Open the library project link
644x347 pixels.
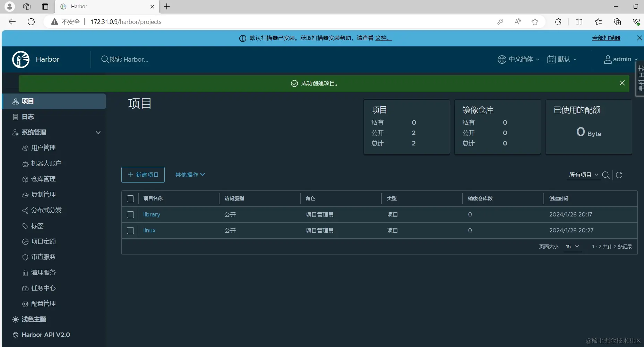click(152, 214)
